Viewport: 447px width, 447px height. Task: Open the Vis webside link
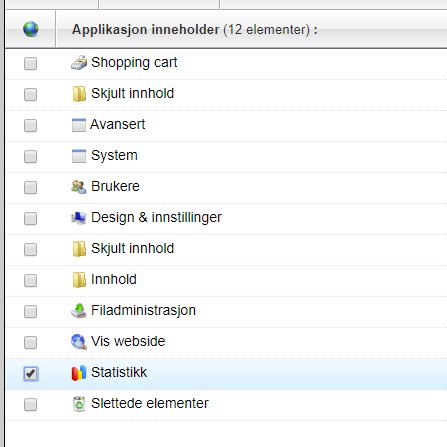(x=128, y=341)
